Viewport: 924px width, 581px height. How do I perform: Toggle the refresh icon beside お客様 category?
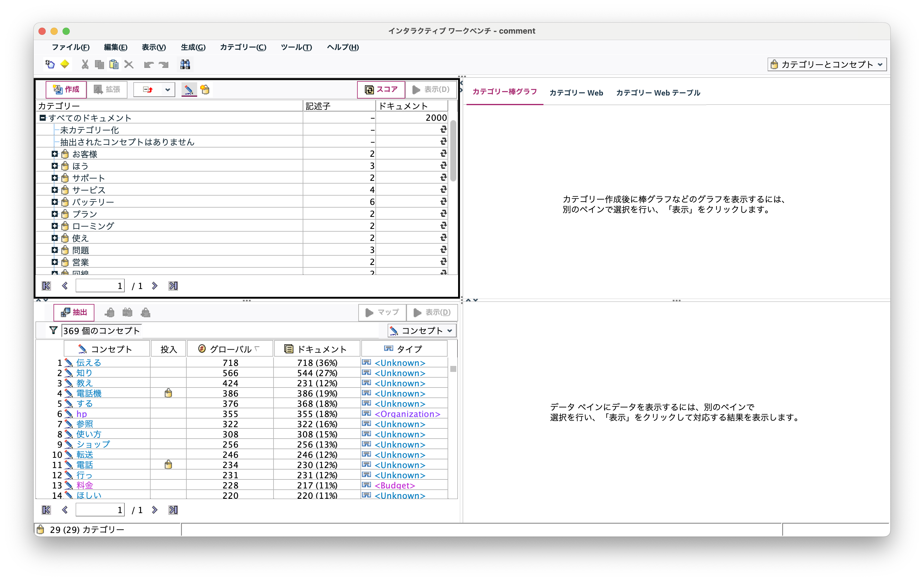pyautogui.click(x=443, y=154)
